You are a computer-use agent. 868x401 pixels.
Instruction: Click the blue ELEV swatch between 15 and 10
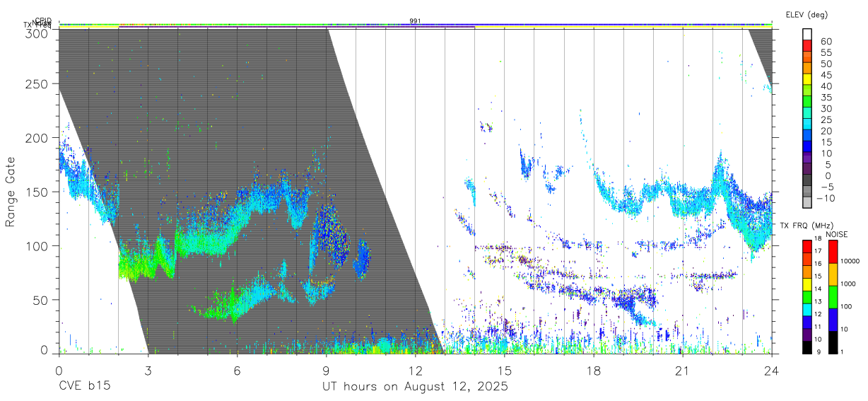pos(807,147)
